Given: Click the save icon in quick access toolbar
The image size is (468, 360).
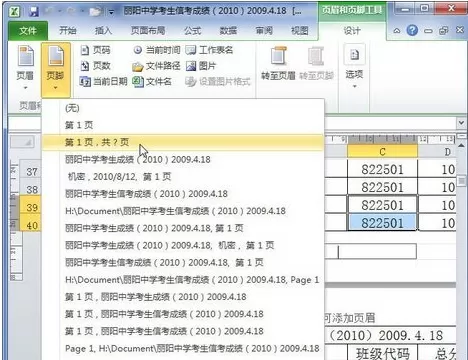Looking at the screenshot, I should point(34,12).
